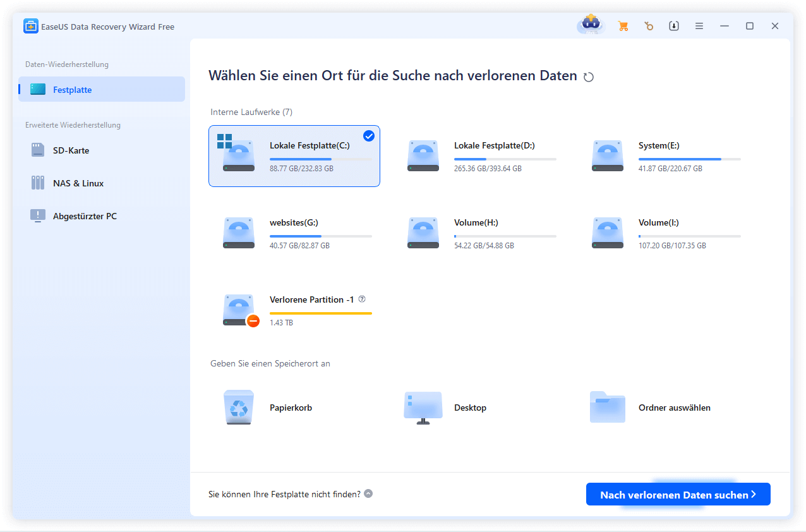Viewport: 806px width, 532px height.
Task: Switch to NAS & Linux recovery
Action: [x=102, y=183]
